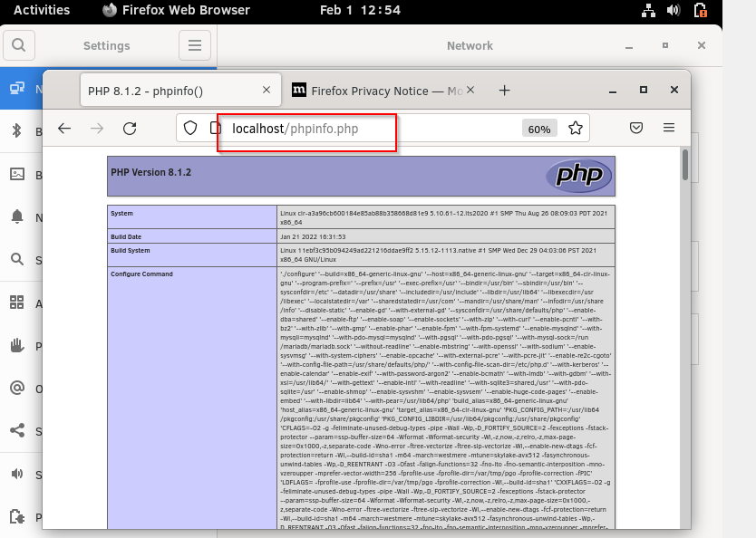Select Privacy hand icon in Settings sidebar
The width and height of the screenshot is (756, 538).
coord(17,345)
